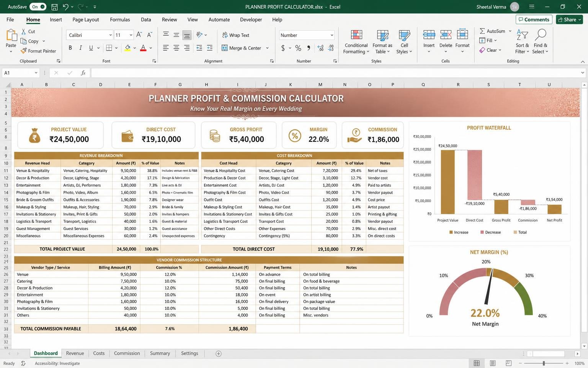Click the Clear button
588x368 pixels.
[488, 50]
